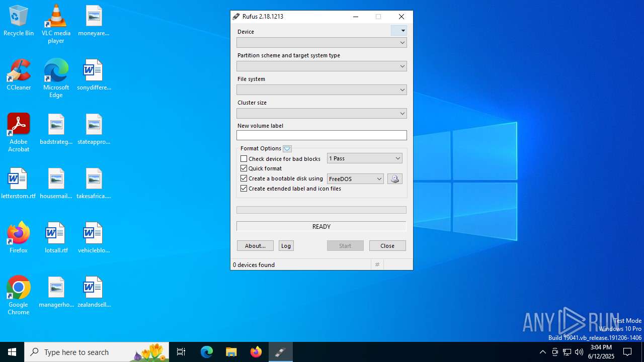Select Firefox desktop shortcut
644x362 pixels.
tap(19, 238)
